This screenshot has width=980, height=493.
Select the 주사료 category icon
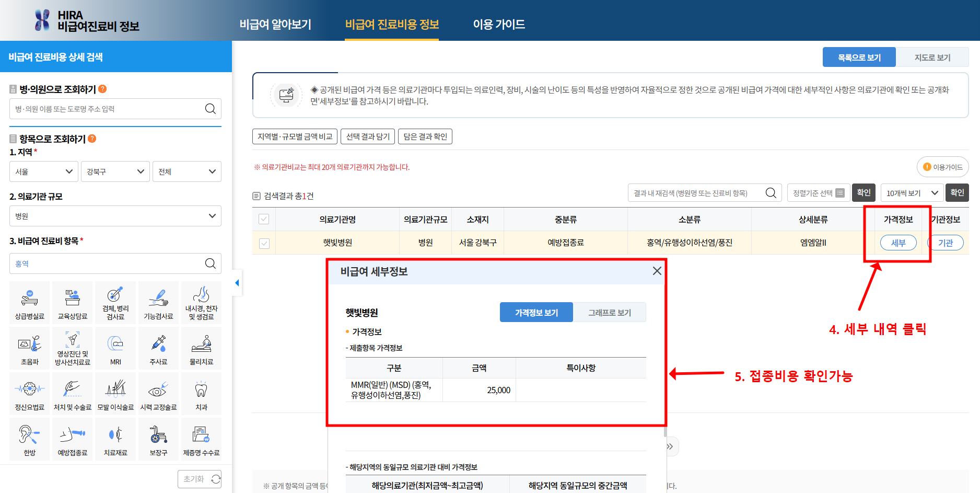[158, 348]
